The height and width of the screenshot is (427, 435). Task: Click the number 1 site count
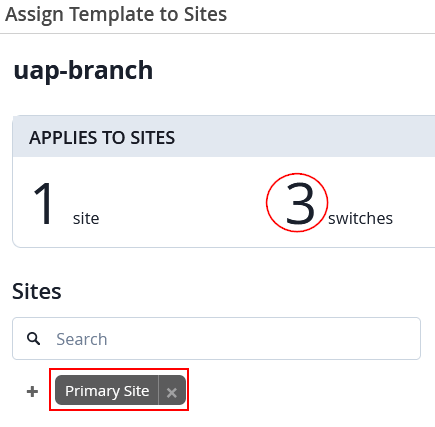(x=44, y=203)
